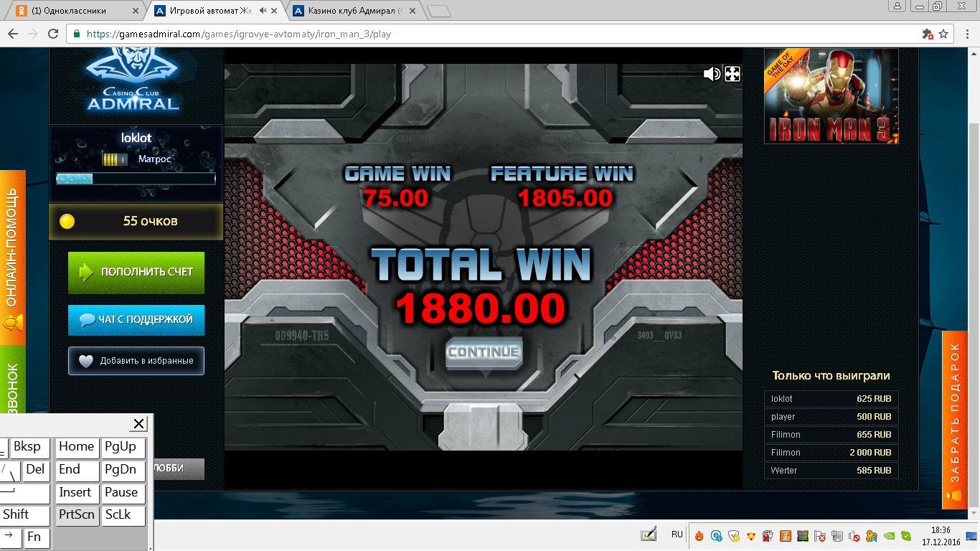
Task: Click the orange flame tray icon
Action: coord(699,536)
